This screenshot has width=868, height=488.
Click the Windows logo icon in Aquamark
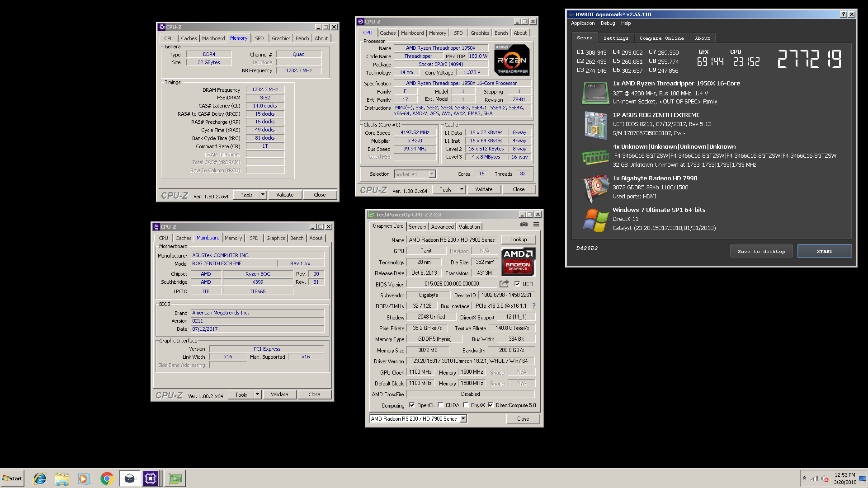pyautogui.click(x=595, y=220)
